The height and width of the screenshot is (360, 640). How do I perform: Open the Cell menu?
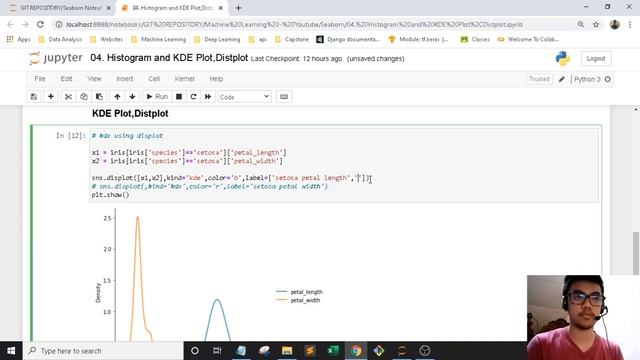point(154,79)
